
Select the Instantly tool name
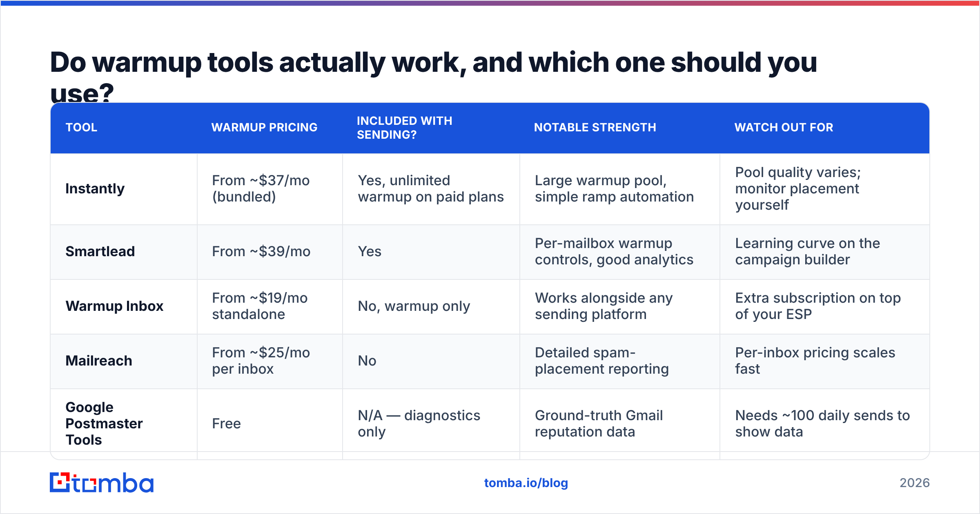pos(95,188)
